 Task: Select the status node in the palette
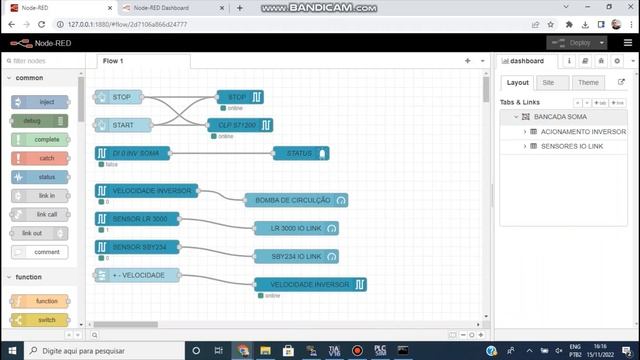click(x=40, y=177)
